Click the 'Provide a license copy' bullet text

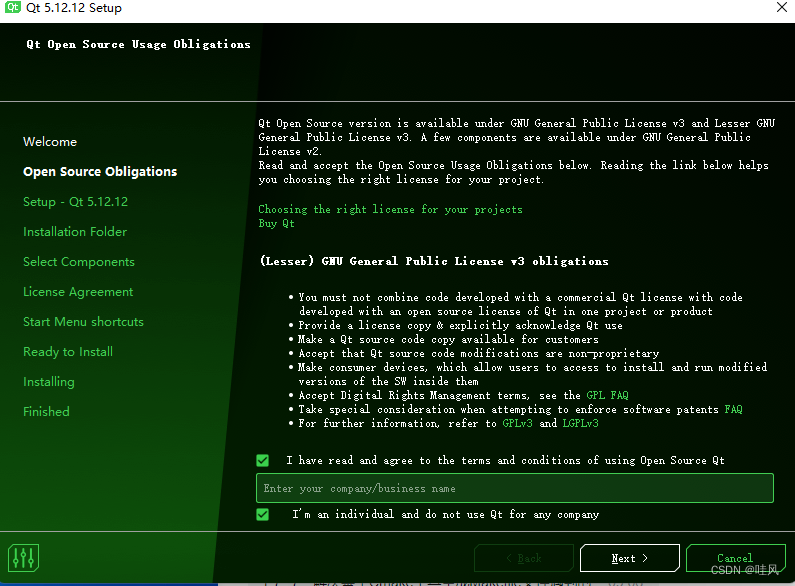pos(460,325)
